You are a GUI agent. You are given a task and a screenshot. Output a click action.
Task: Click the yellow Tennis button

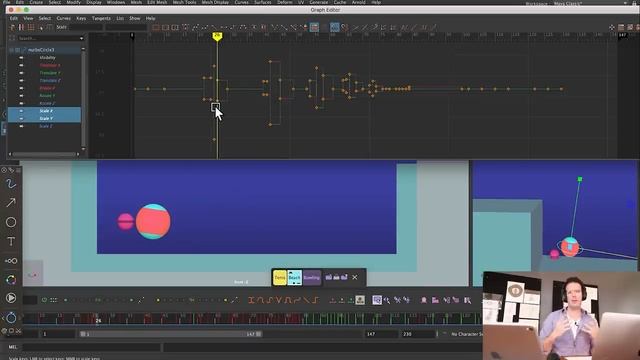pos(280,278)
